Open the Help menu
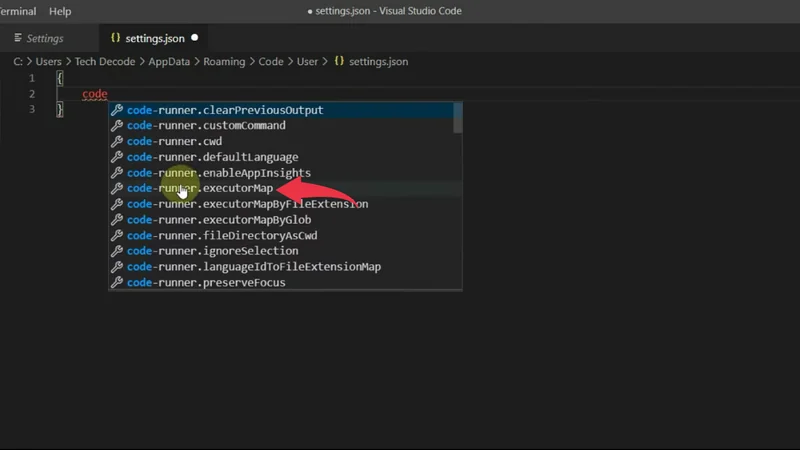The width and height of the screenshot is (800, 450). [60, 11]
